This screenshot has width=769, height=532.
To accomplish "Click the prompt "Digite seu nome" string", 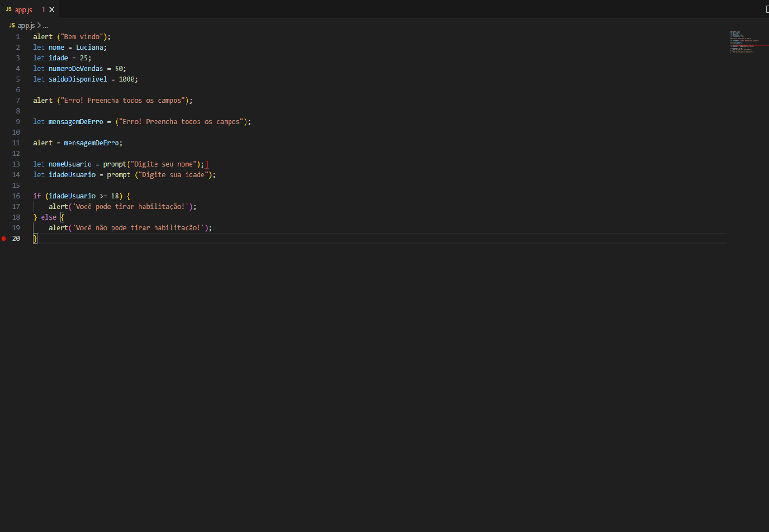I will [164, 164].
